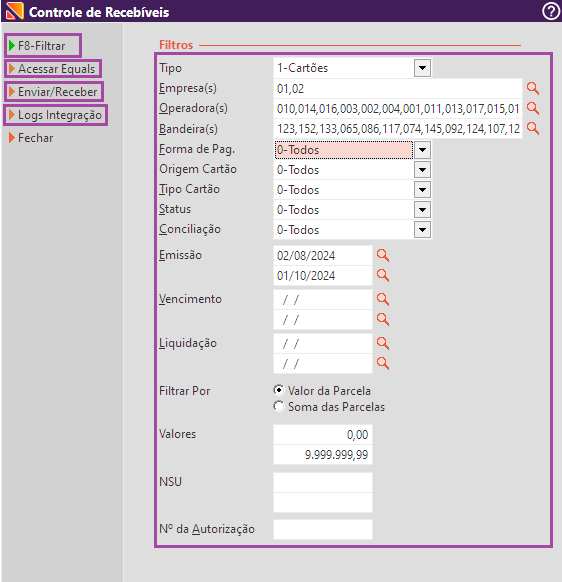This screenshot has width=562, height=582.
Task: Open lookup for second Liquidação date
Action: click(x=383, y=363)
